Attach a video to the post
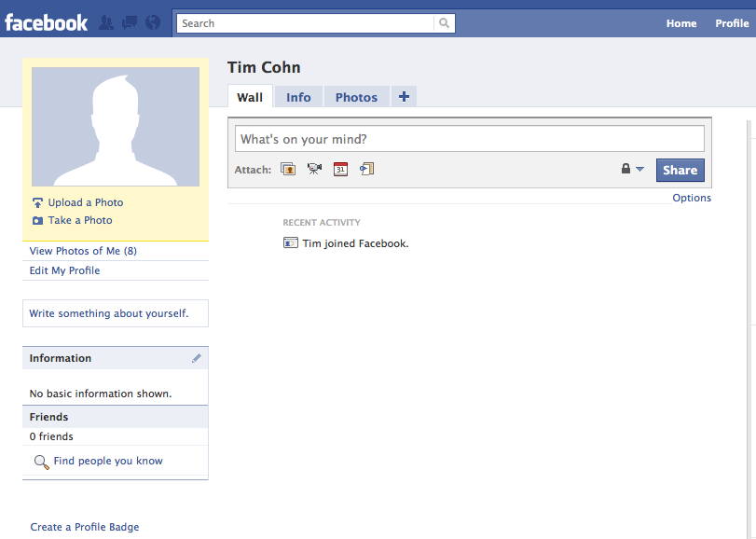The width and height of the screenshot is (756, 539). [314, 169]
